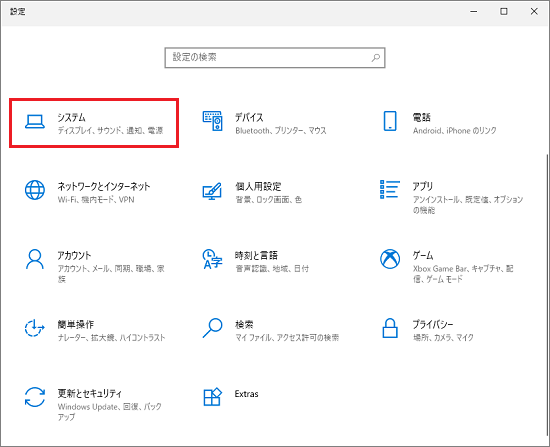Open the システム laptop icon
Screen dimensions: 550x447
point(35,122)
